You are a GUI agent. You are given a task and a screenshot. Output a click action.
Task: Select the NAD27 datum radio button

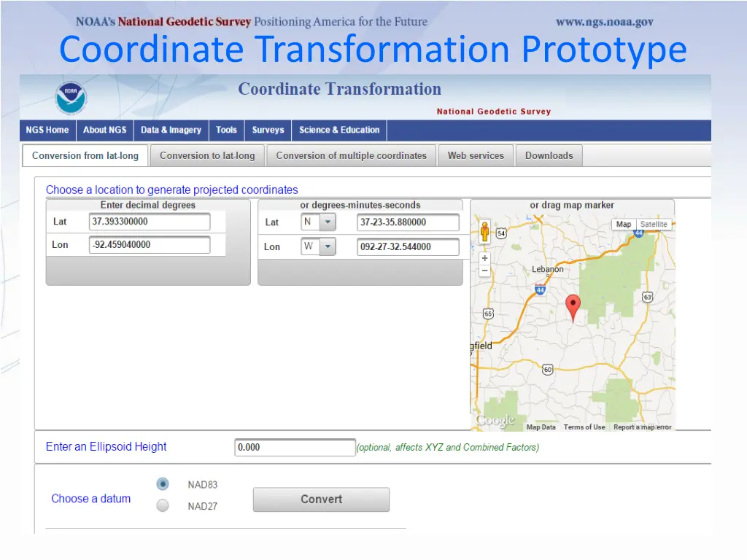click(x=163, y=505)
